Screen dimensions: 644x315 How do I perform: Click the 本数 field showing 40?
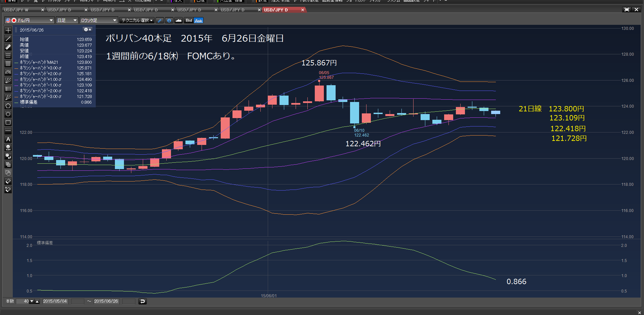pos(23,301)
